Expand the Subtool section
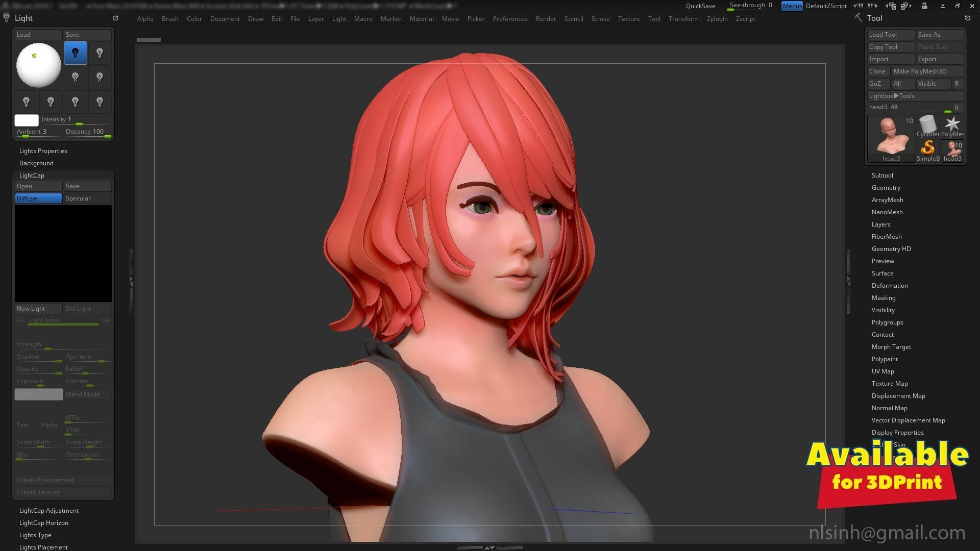The height and width of the screenshot is (551, 980). click(x=882, y=176)
